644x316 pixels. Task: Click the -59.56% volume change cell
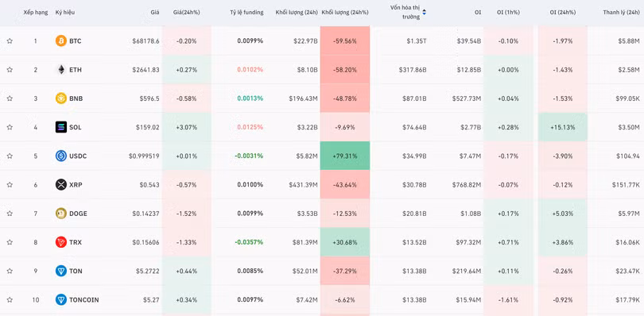345,41
